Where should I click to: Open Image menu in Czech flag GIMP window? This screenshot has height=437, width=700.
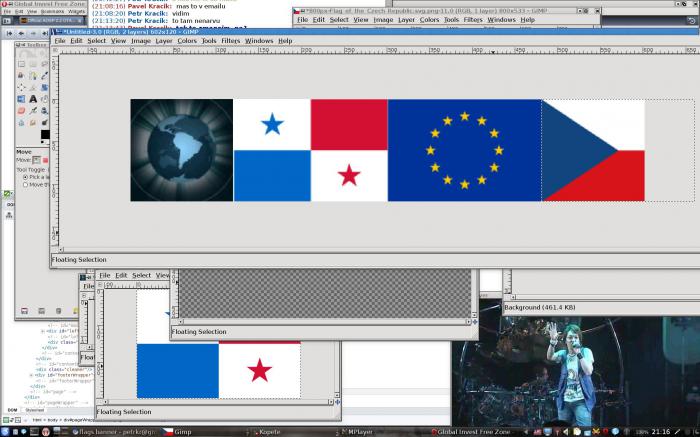[x=383, y=20]
